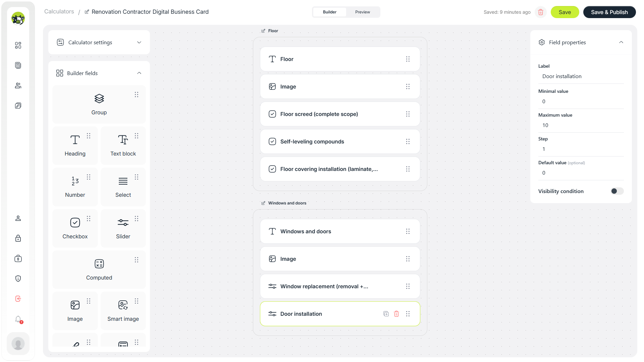Click the Calculators breadcrumb link
Image resolution: width=644 pixels, height=362 pixels.
tap(59, 11)
